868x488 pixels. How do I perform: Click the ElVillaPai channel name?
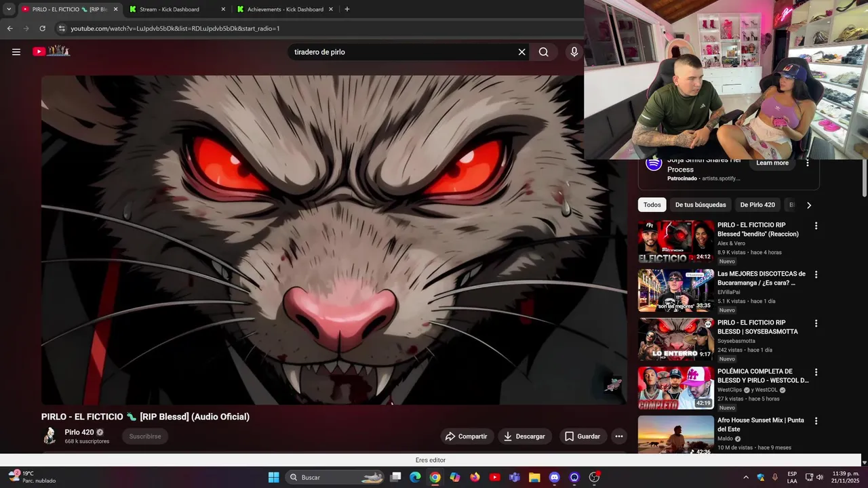pyautogui.click(x=728, y=292)
